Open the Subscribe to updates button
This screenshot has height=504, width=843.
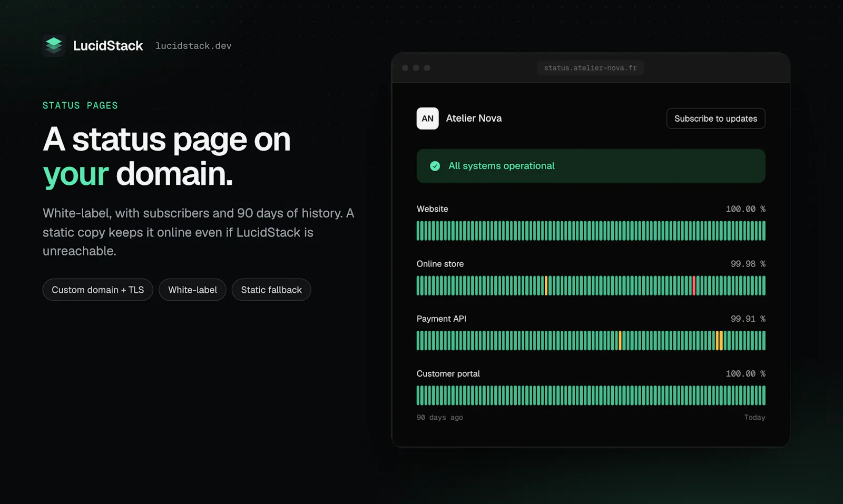(715, 118)
